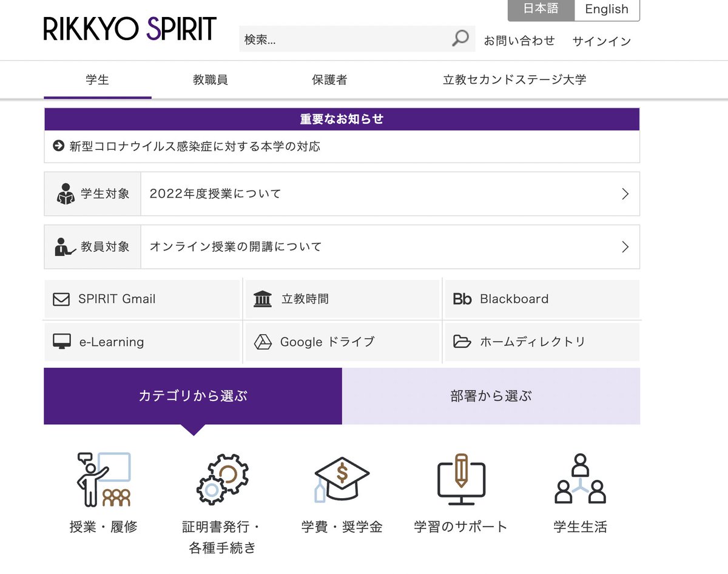728x574 pixels.
Task: Select the 保護者 tab
Action: click(329, 79)
